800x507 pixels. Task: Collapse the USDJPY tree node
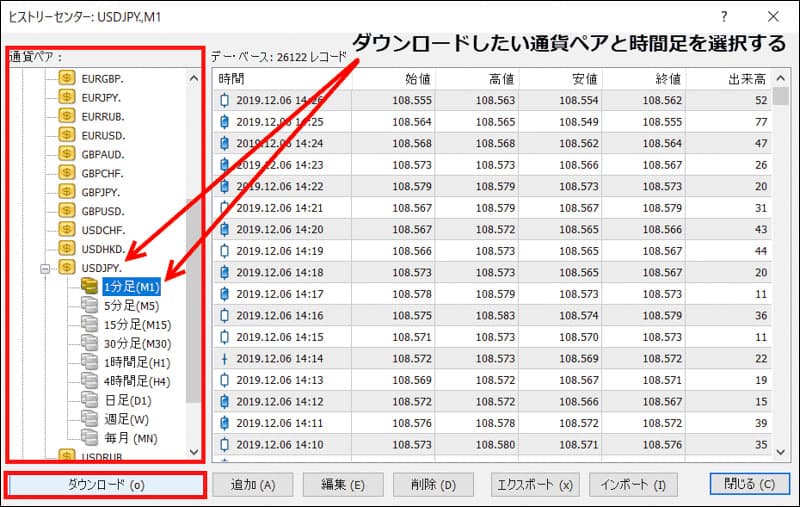pos(44,268)
